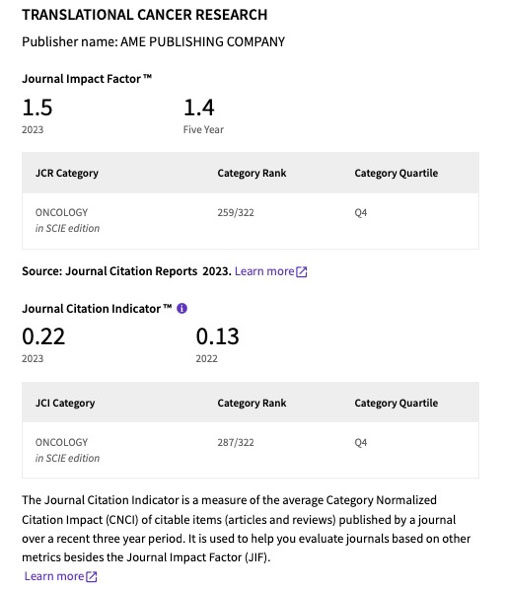Select the 0.13 citation indicator for 2022

click(x=218, y=336)
